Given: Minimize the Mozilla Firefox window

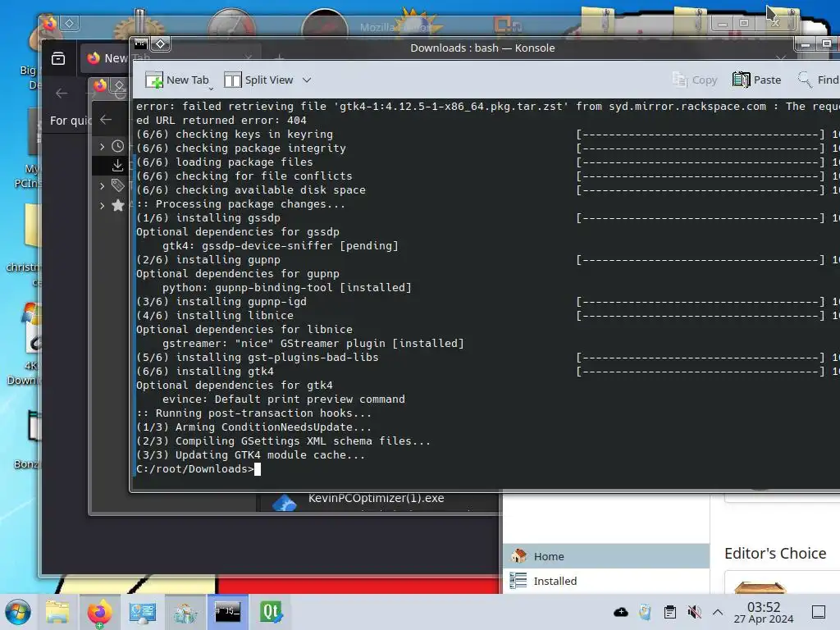Looking at the screenshot, I should click(722, 24).
